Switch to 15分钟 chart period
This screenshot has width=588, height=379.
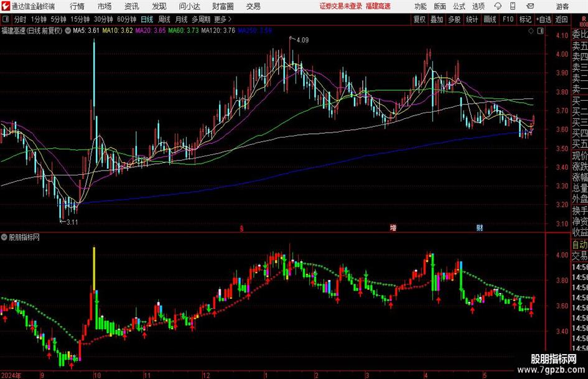click(80, 19)
